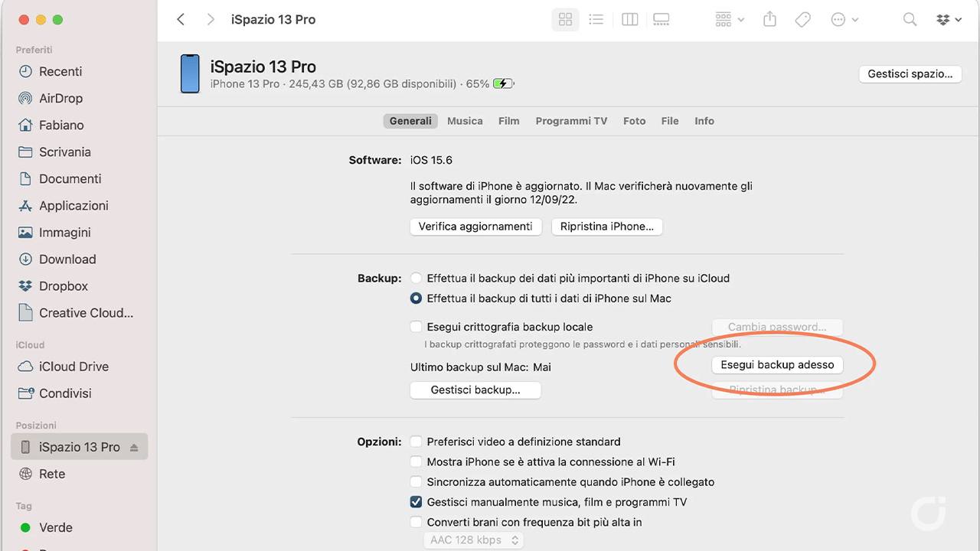
Task: Eject iSpazio 13 Pro from sidebar
Action: 134,448
